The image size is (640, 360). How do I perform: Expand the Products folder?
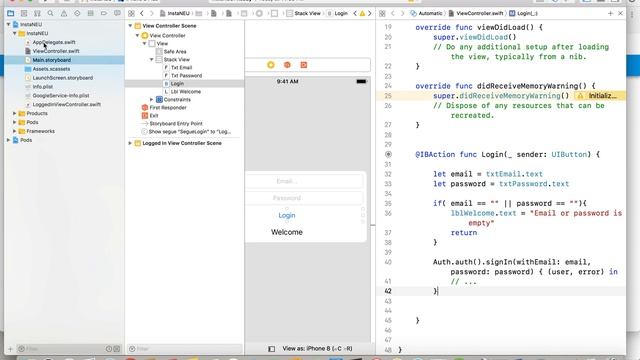tap(15, 113)
